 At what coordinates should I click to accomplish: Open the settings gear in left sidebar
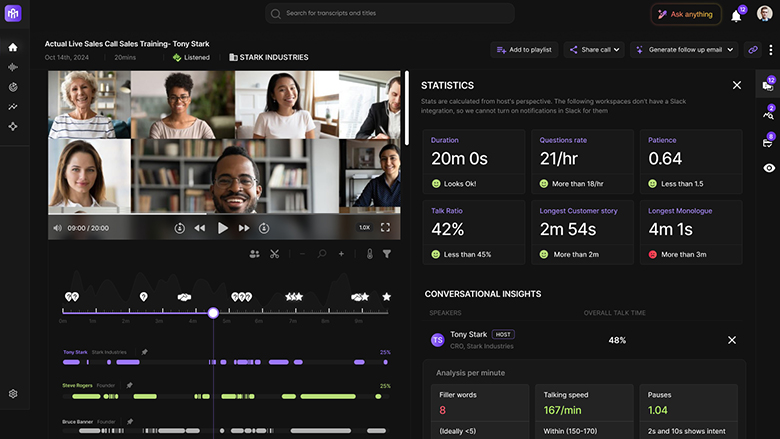pos(13,394)
